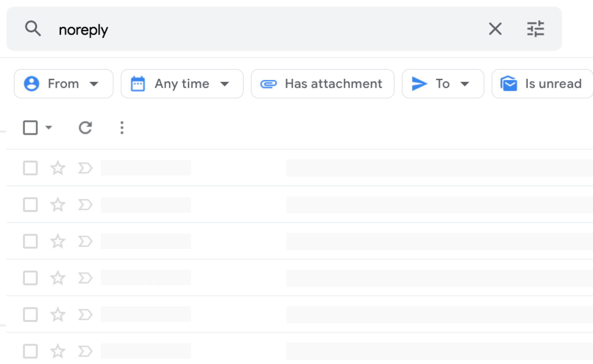
Task: Click the search magnifier icon
Action: tap(33, 29)
